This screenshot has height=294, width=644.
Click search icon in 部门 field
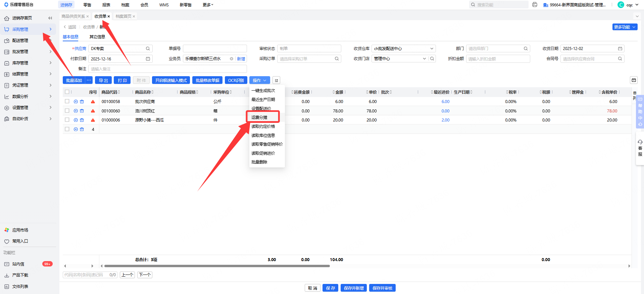tap(526, 49)
